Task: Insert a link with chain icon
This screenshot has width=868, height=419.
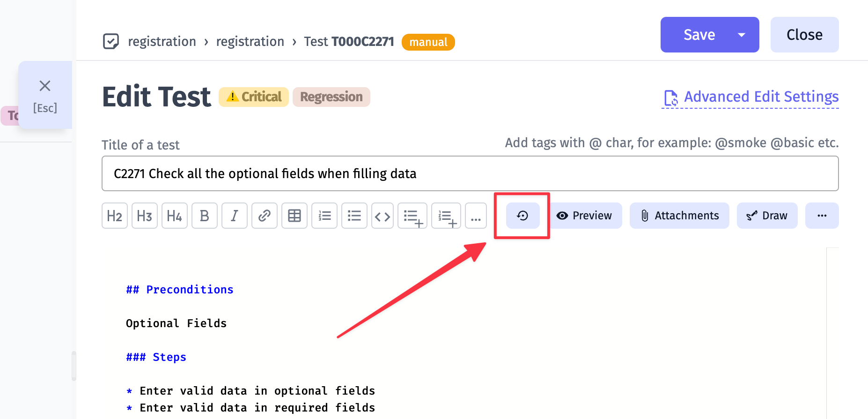Action: coord(265,216)
